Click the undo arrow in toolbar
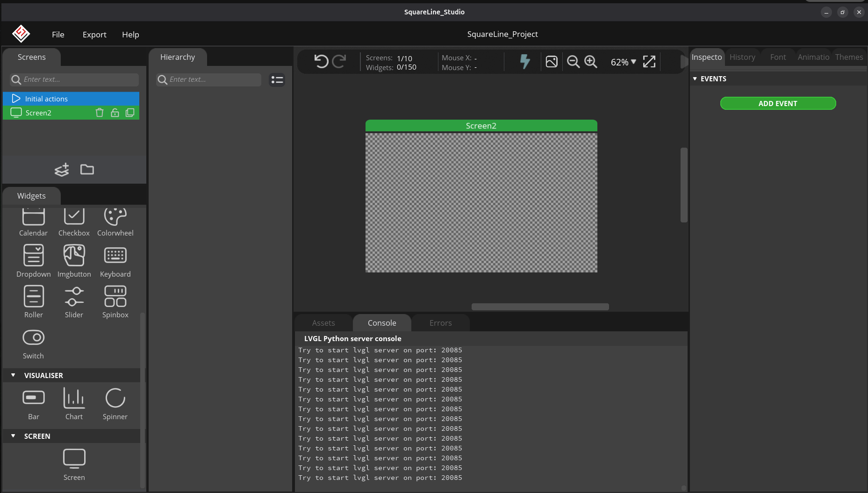 pyautogui.click(x=321, y=62)
